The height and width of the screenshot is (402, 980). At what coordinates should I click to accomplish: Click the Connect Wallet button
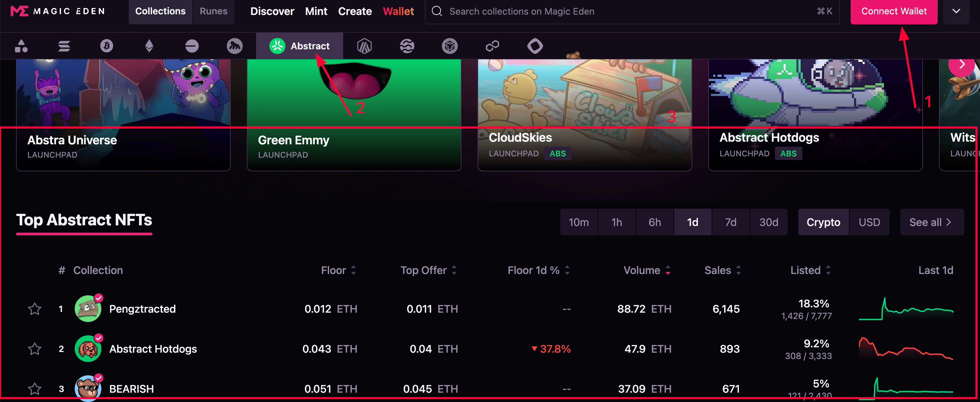click(x=894, y=11)
